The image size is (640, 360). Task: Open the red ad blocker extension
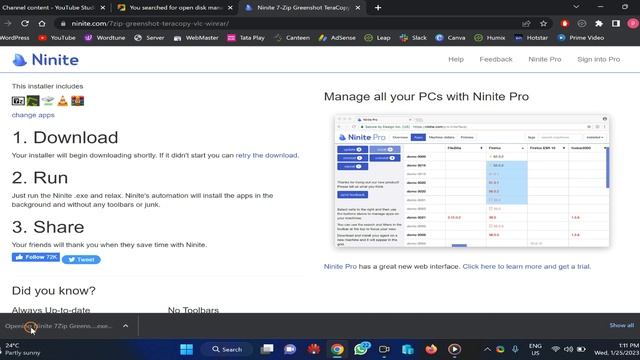(565, 24)
